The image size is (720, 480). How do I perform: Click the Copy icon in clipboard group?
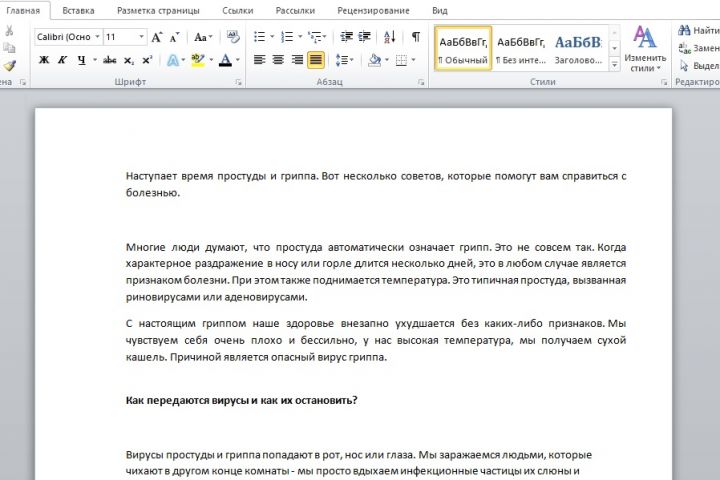coord(9,48)
